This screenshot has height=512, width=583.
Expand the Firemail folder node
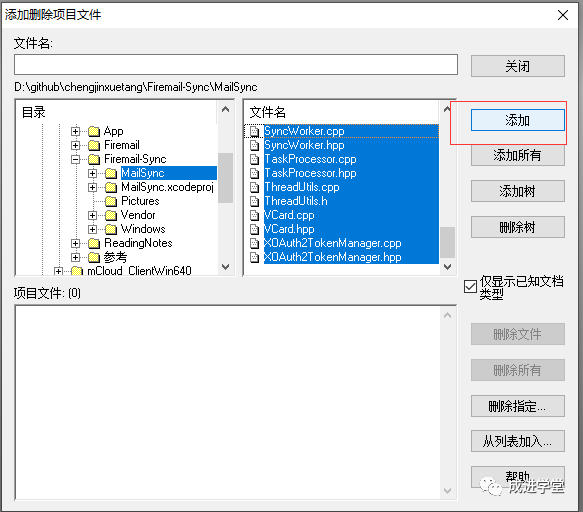tap(75, 145)
